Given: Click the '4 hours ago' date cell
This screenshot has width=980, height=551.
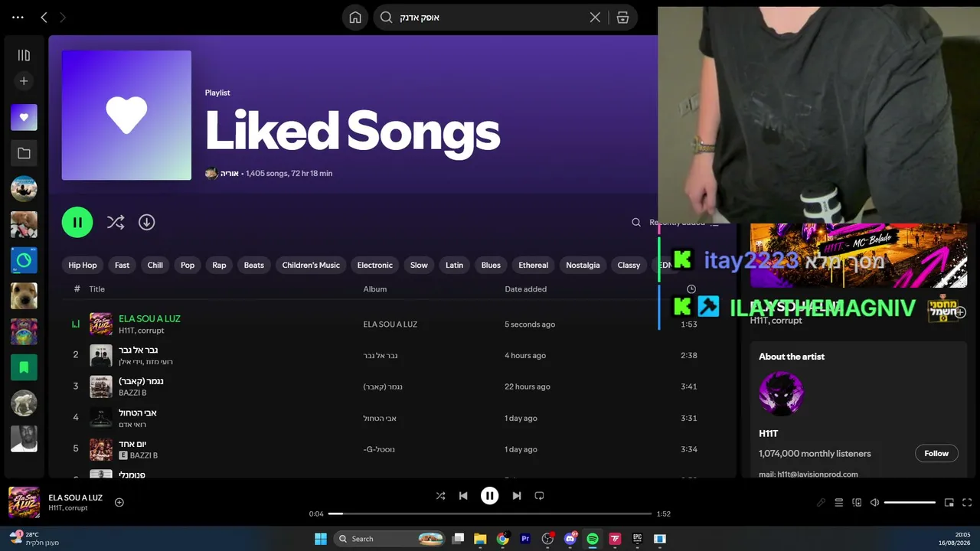Looking at the screenshot, I should (525, 356).
